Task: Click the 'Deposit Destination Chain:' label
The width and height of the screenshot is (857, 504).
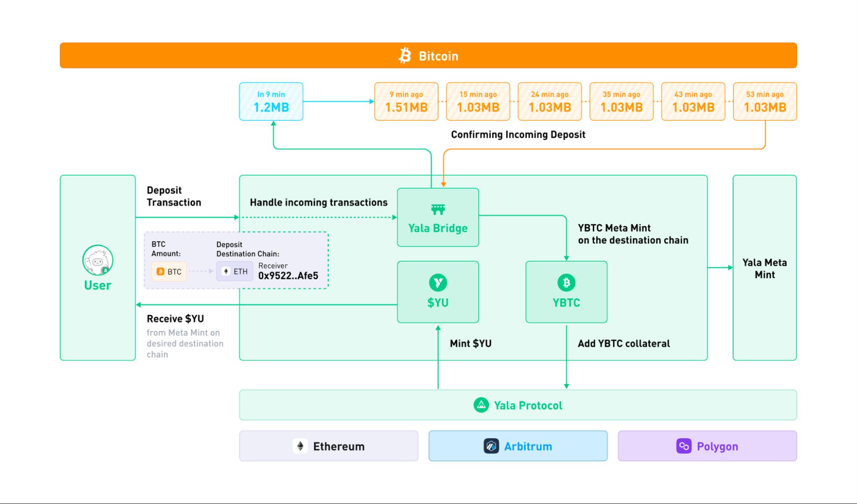Action: coord(248,249)
